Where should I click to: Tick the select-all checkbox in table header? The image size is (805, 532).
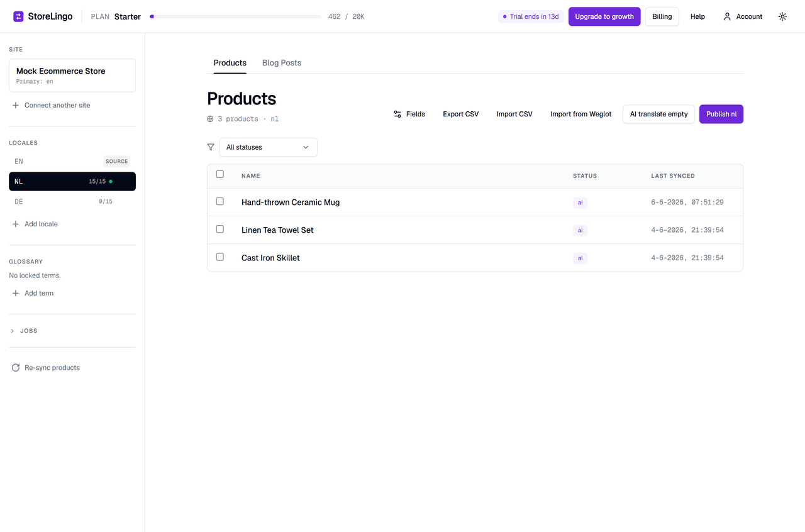coord(220,174)
